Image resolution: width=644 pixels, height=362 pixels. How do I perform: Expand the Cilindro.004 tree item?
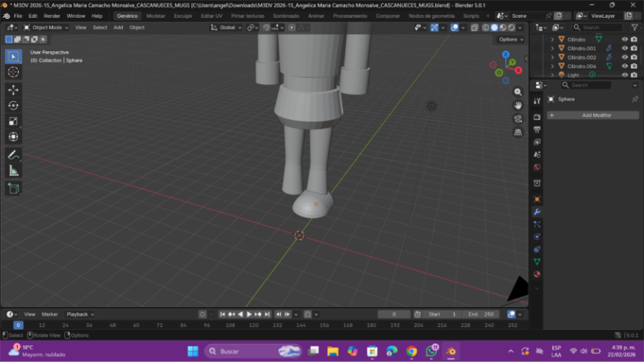tap(552, 66)
